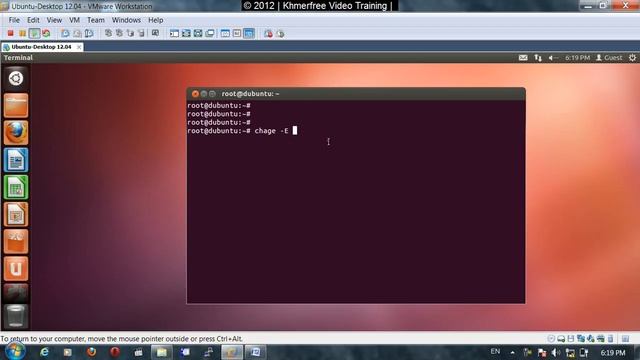This screenshot has height=360, width=640.
Task: Minimize the root@dubuntu terminal window
Action: (x=204, y=94)
